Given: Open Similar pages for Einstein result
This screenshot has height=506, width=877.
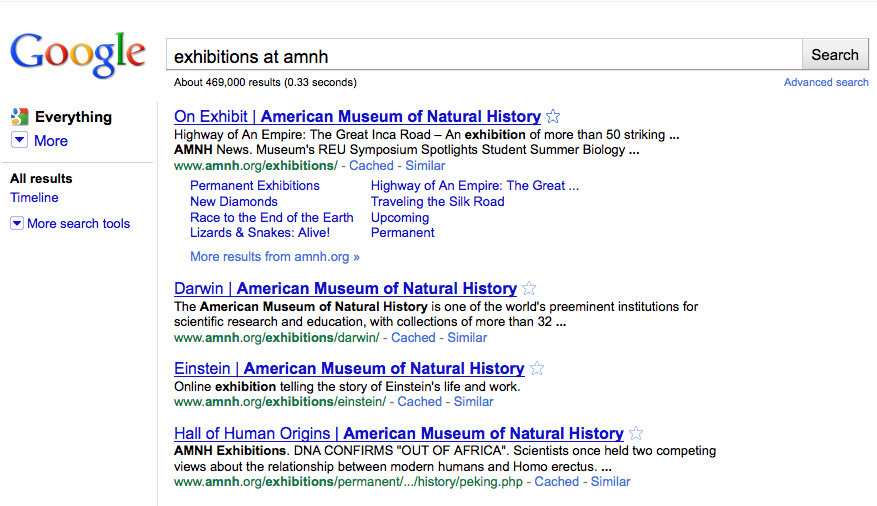Looking at the screenshot, I should [473, 401].
